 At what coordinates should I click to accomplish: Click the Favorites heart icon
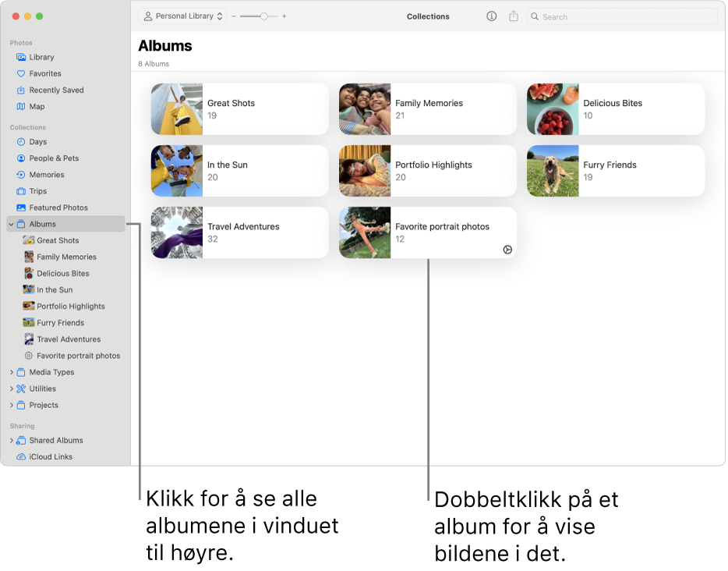tap(21, 73)
